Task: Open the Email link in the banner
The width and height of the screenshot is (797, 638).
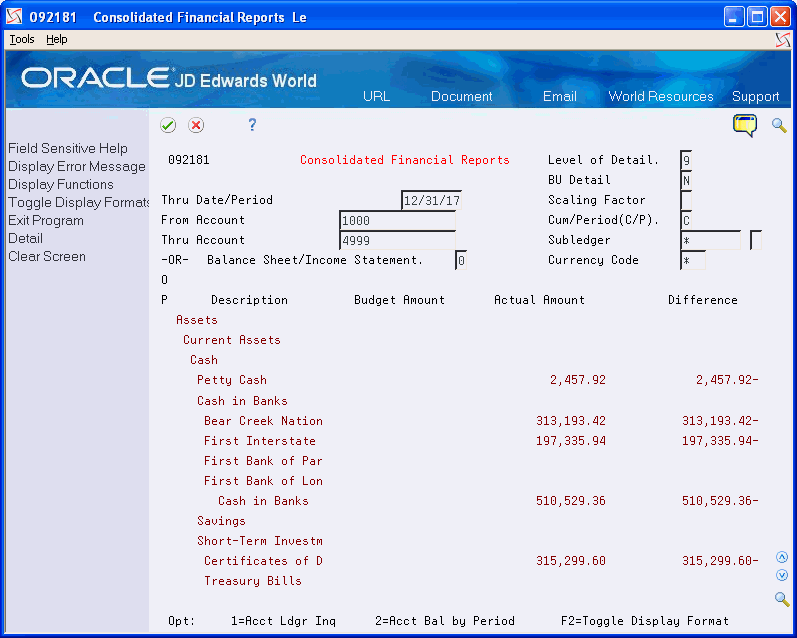Action: pyautogui.click(x=560, y=96)
